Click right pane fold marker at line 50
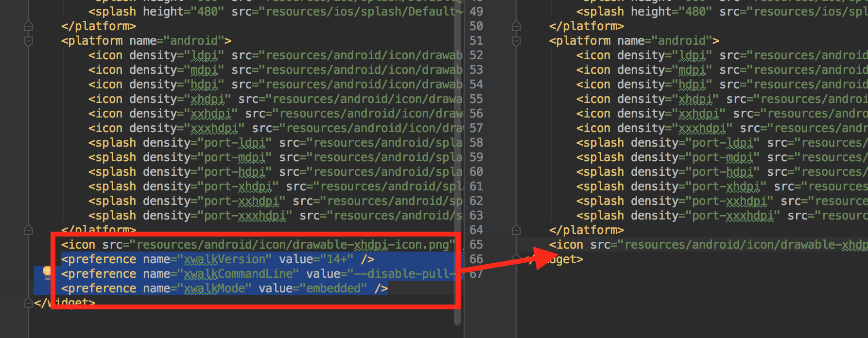Image resolution: width=868 pixels, height=338 pixels. tap(517, 26)
